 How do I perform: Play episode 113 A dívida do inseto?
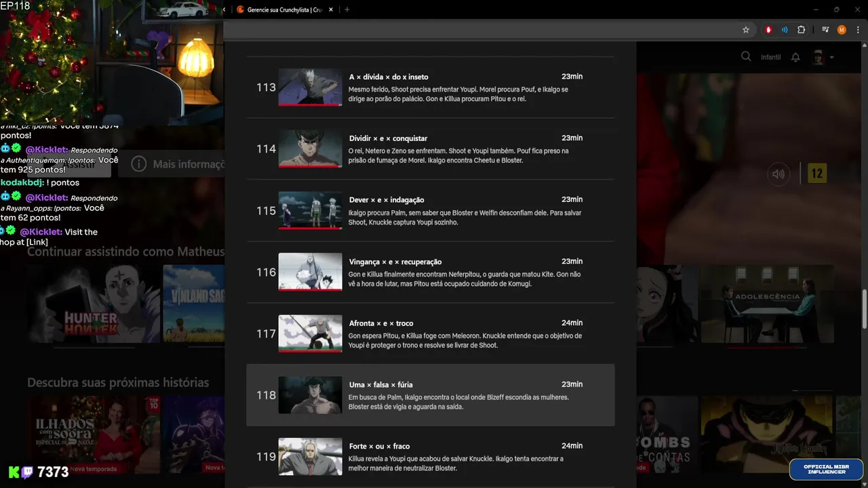(x=430, y=87)
